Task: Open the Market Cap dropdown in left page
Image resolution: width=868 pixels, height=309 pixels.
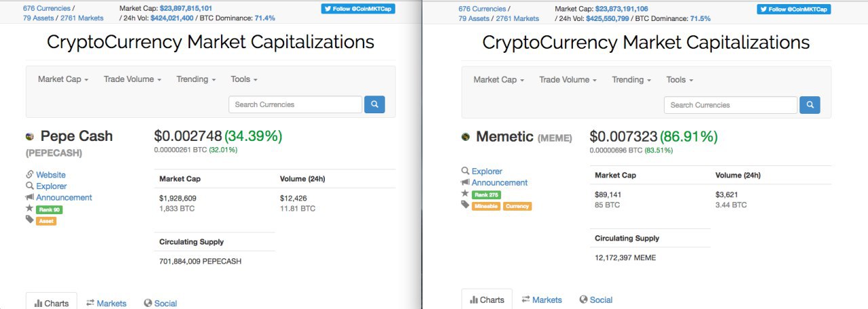Action: (63, 79)
